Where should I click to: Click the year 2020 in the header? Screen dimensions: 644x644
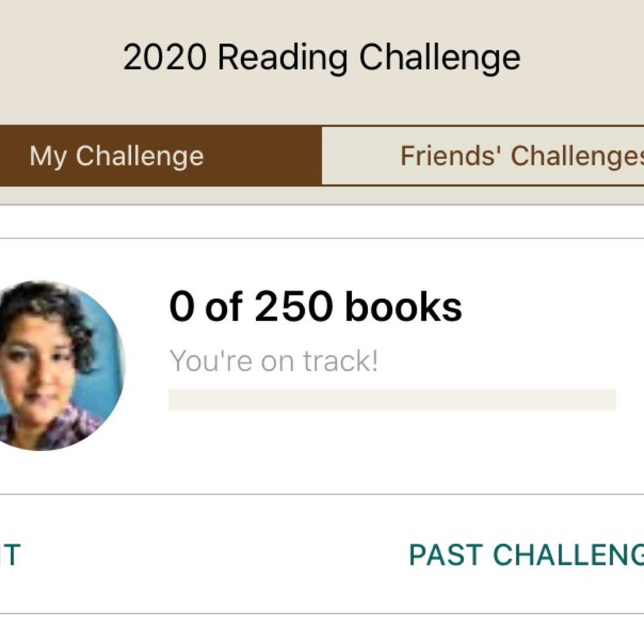coord(165,57)
